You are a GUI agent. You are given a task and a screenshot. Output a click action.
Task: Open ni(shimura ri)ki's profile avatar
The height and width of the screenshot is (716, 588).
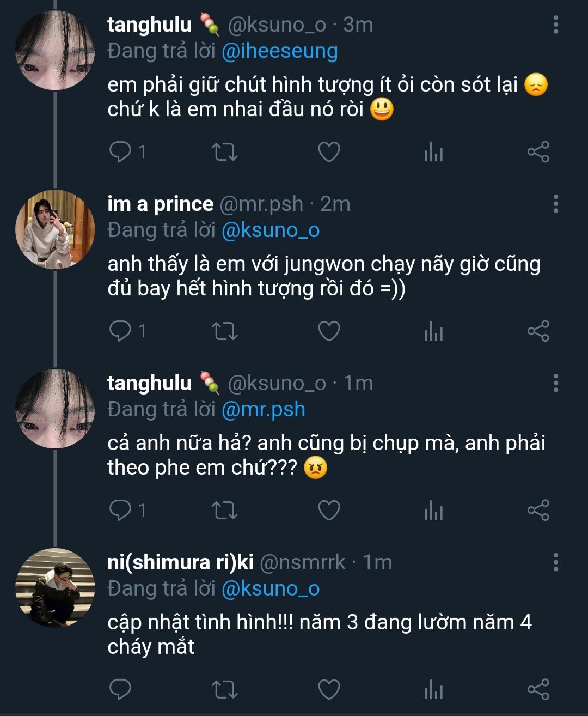tap(55, 587)
